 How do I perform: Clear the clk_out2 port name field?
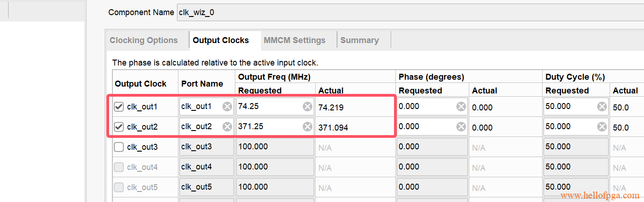click(x=227, y=127)
